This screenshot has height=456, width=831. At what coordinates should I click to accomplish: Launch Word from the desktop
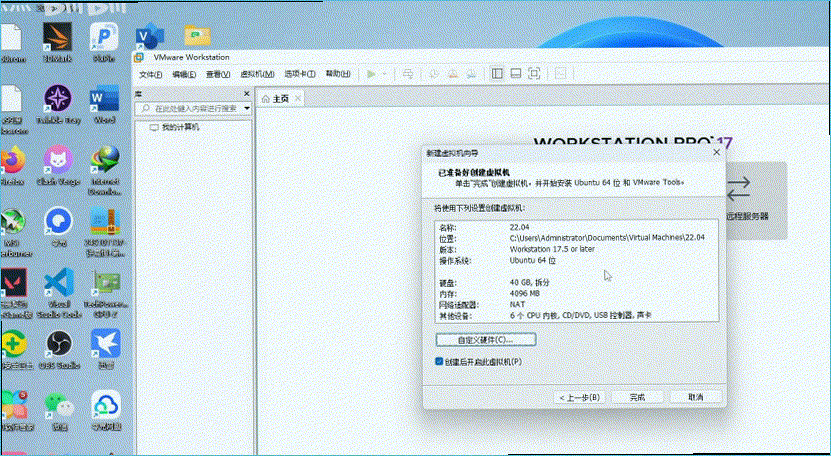(x=104, y=99)
